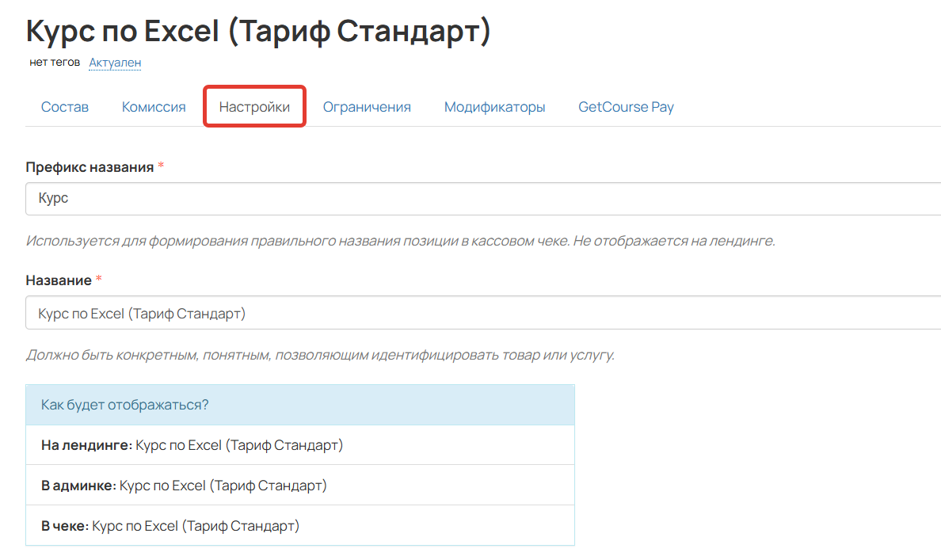Switch to the Комиссия tab
The width and height of the screenshot is (941, 560).
pos(154,107)
